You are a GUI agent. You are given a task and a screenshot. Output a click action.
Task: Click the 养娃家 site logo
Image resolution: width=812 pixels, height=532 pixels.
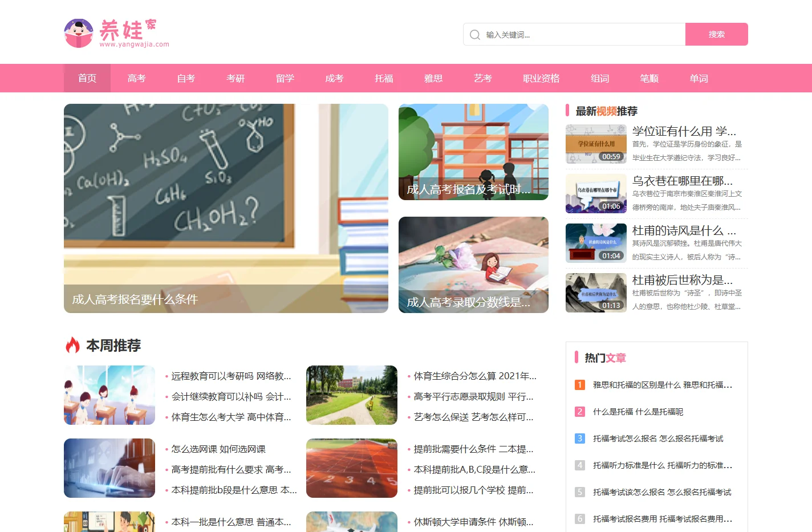pos(117,33)
